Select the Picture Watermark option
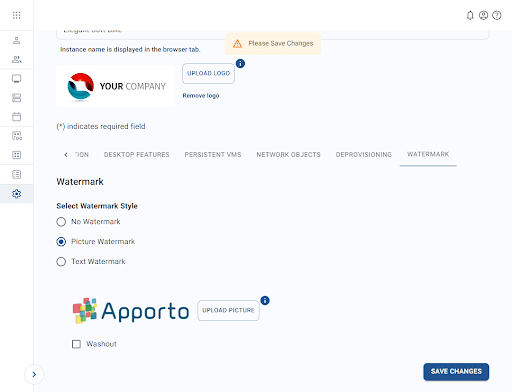512x392 pixels. [61, 241]
